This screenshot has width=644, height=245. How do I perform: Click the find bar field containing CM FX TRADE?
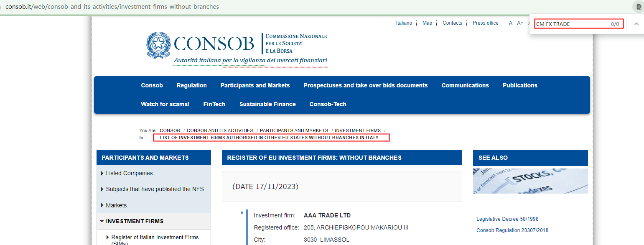(579, 24)
